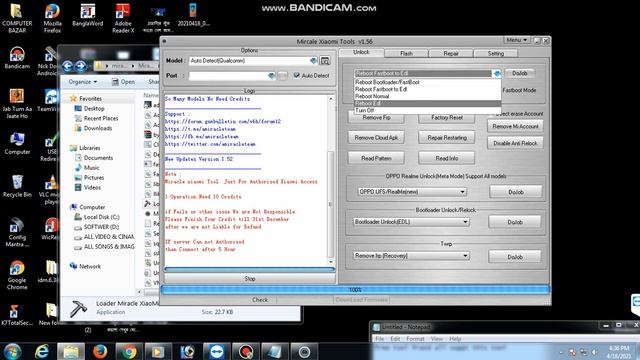Click the Stop button below logs
This screenshot has width=640, height=360.
[x=250, y=279]
